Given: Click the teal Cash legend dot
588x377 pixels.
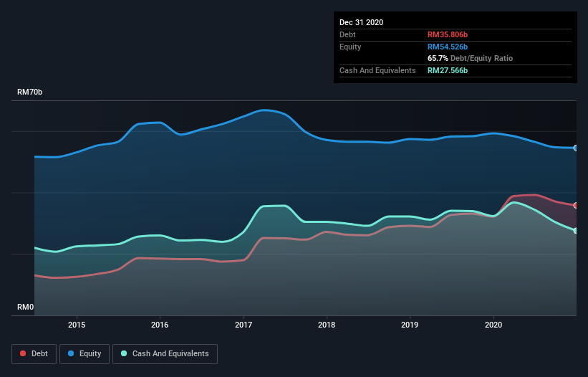Looking at the screenshot, I should click(x=124, y=353).
